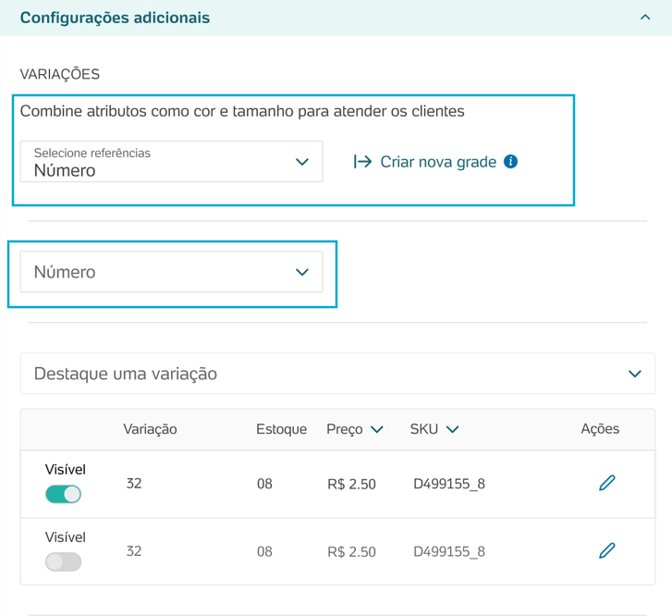Turn off the first Visível toggle

click(x=64, y=494)
